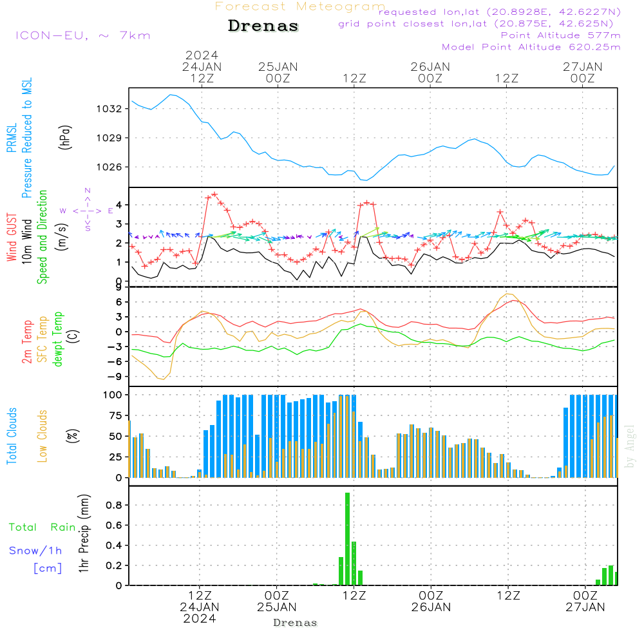Click the "Forecast Meteogram" heading
Screen dimensions: 644x644
pyautogui.click(x=300, y=6)
